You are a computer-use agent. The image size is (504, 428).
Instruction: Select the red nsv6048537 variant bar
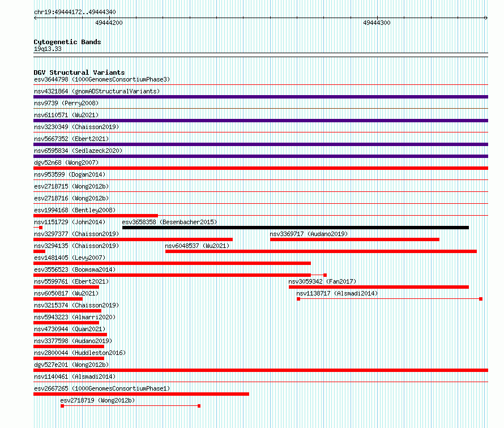pos(321,251)
